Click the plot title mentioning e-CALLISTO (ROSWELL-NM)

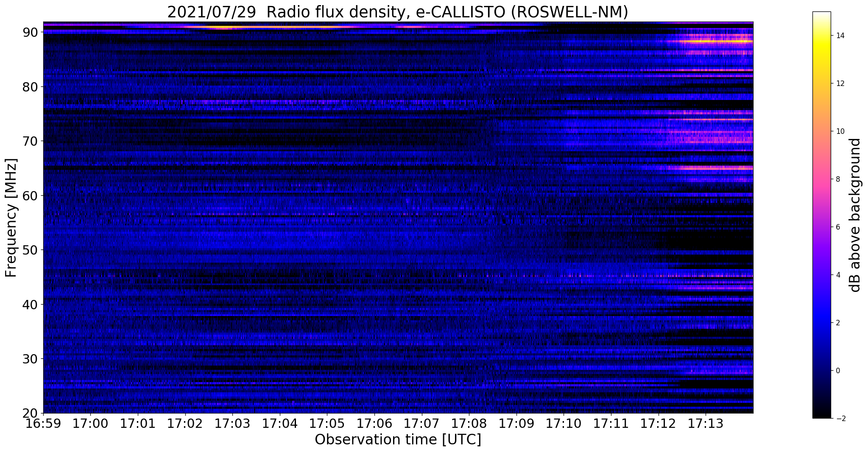[x=397, y=12]
